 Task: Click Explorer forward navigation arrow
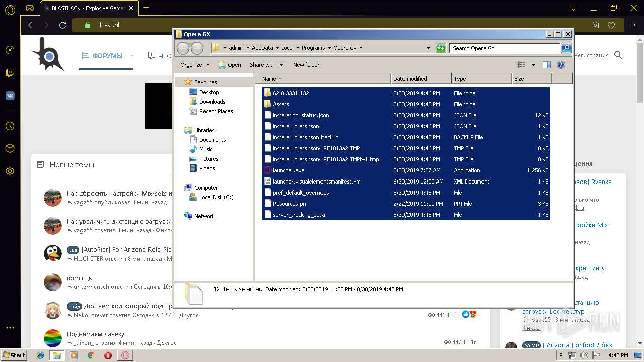pos(197,48)
